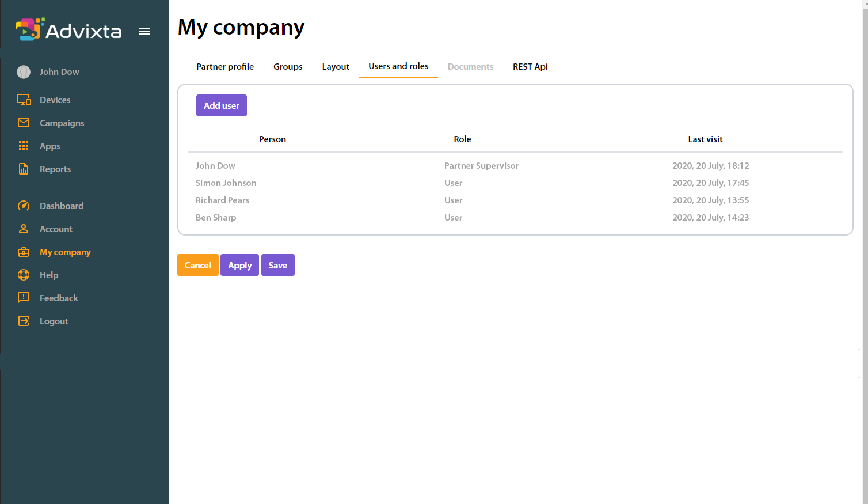Click the Campaigns envelope icon

point(24,123)
